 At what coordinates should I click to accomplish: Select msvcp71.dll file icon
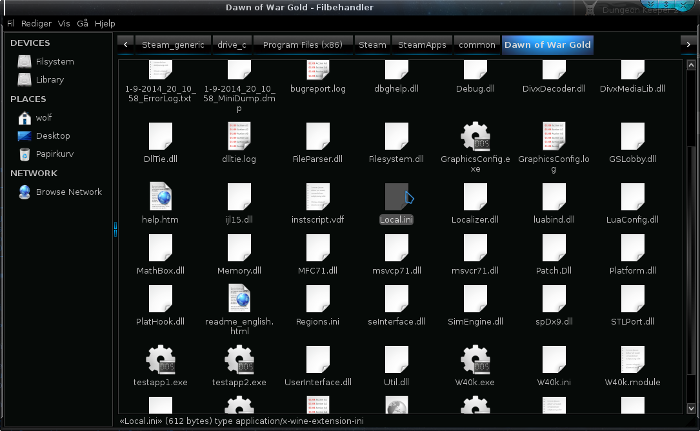(x=396, y=247)
